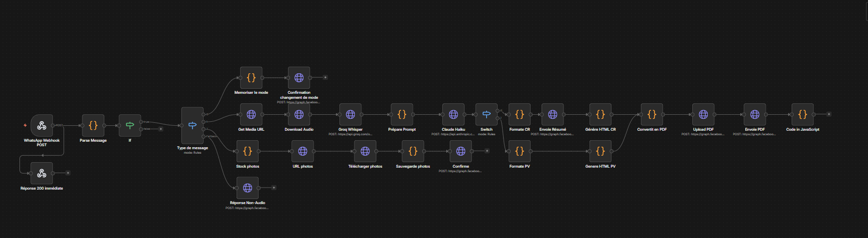
Task: Click the Télécharger photos node
Action: tap(365, 151)
